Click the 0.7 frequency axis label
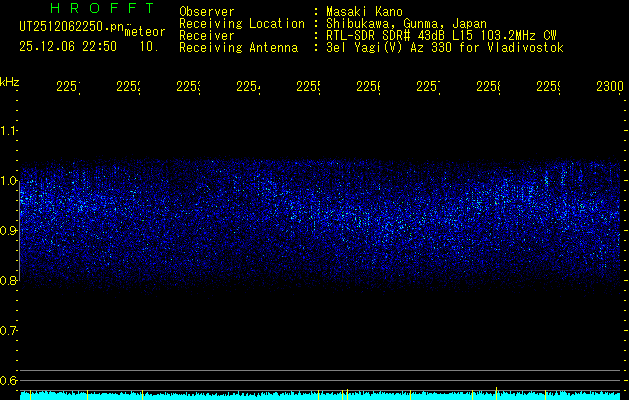Image resolution: width=629 pixels, height=400 pixels. coord(10,331)
